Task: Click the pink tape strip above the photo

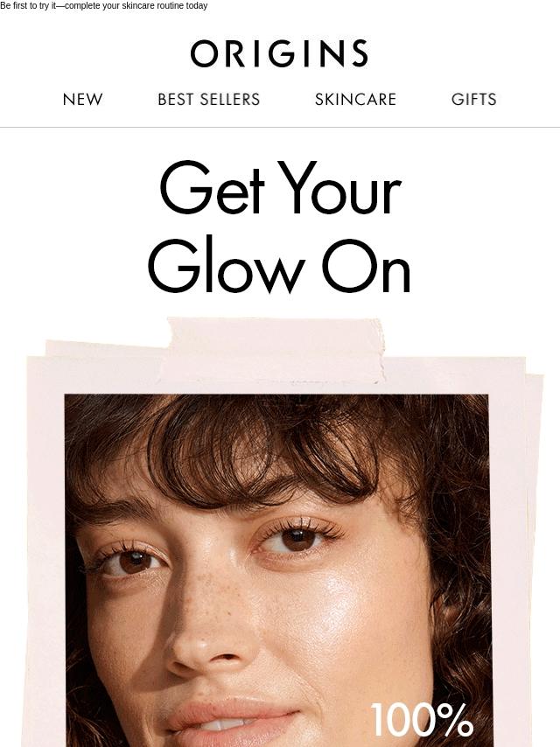Action: 275,349
